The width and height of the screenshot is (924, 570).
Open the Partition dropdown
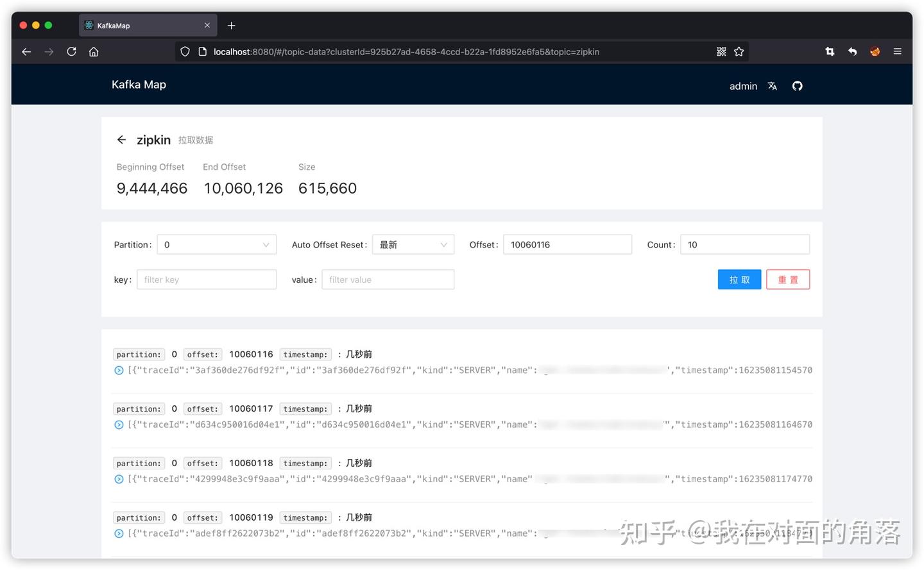pyautogui.click(x=216, y=244)
